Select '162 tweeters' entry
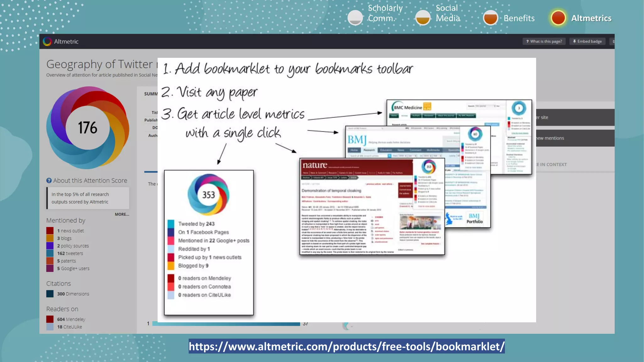The height and width of the screenshot is (362, 644). (x=70, y=253)
